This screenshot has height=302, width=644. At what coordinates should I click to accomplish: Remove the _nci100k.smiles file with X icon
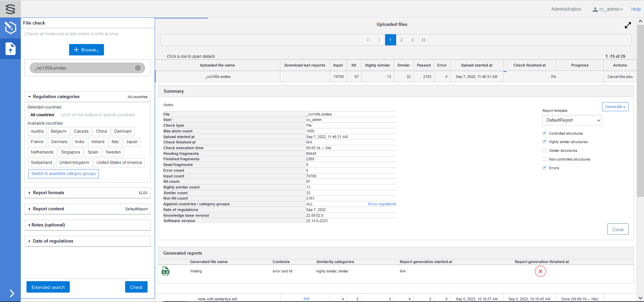pyautogui.click(x=138, y=68)
